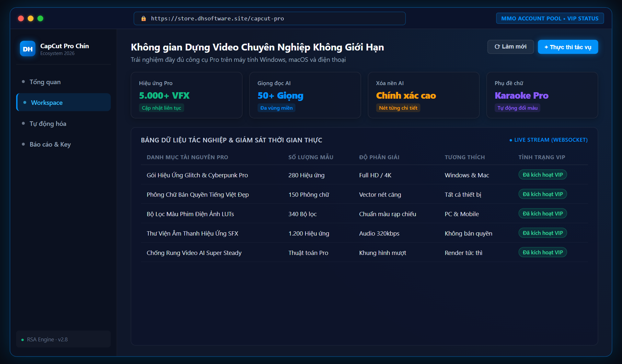Click the Audio 320kbps cell
The width and height of the screenshot is (622, 364).
pos(379,233)
